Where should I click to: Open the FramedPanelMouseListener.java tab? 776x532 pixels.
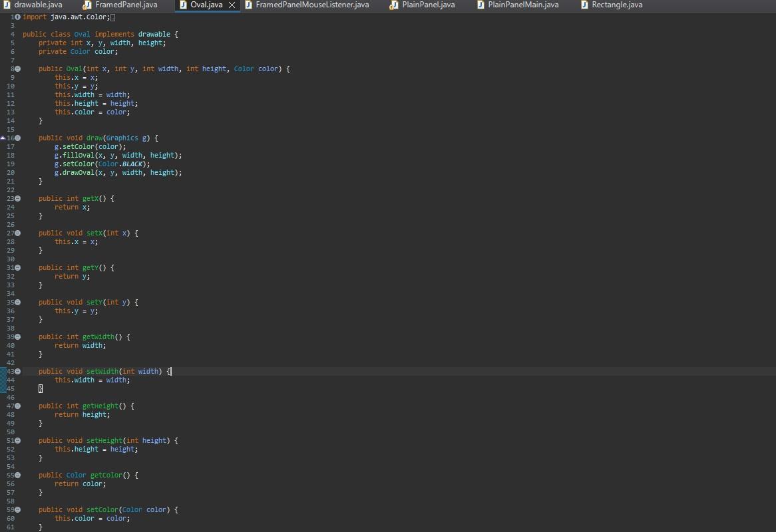coord(307,5)
